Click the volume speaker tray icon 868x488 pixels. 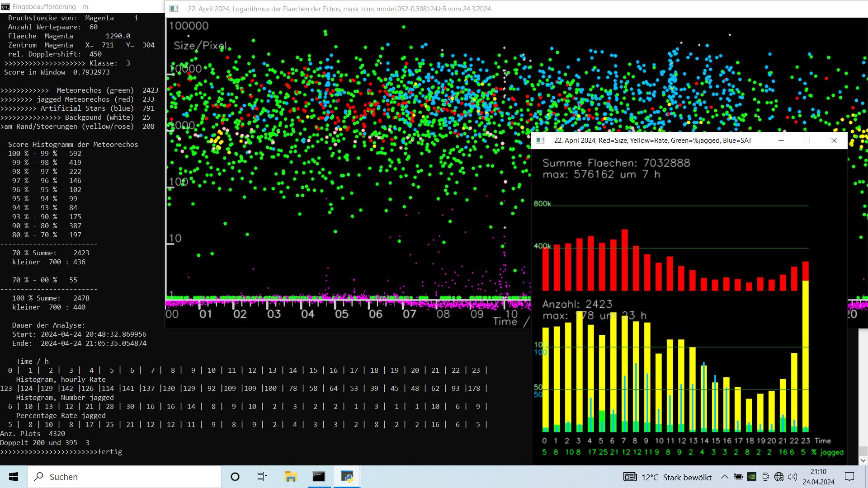(792, 477)
